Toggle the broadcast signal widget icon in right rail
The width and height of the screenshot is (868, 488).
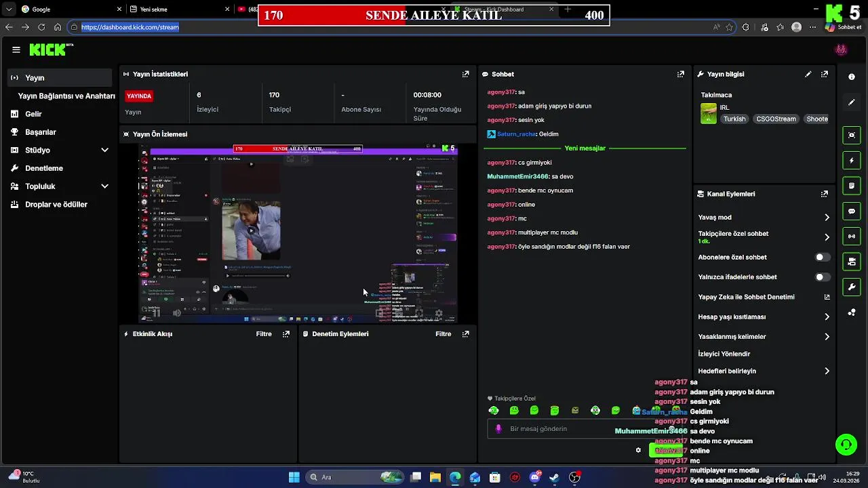click(x=852, y=236)
